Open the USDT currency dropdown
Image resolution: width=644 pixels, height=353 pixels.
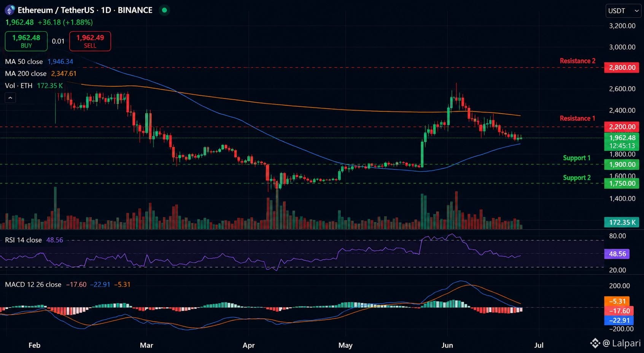coord(623,11)
